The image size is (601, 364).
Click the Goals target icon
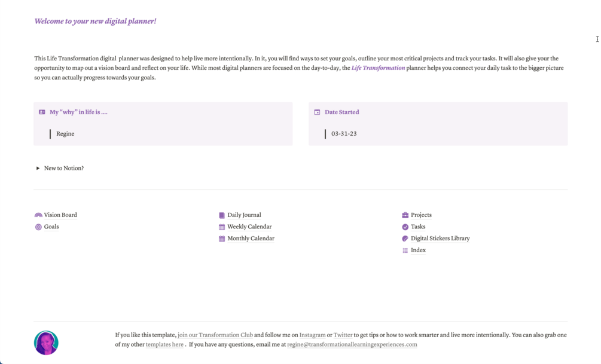[x=38, y=227]
